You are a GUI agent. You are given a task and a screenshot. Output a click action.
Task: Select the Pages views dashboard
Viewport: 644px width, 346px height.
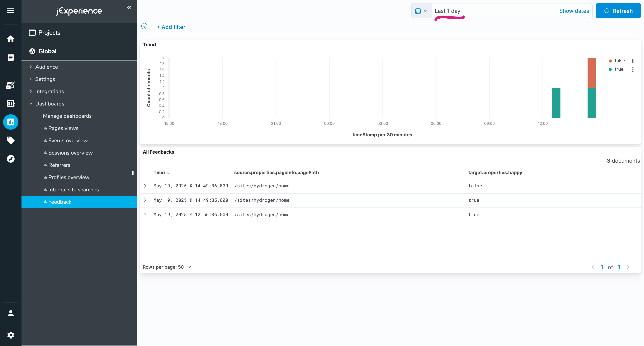63,128
